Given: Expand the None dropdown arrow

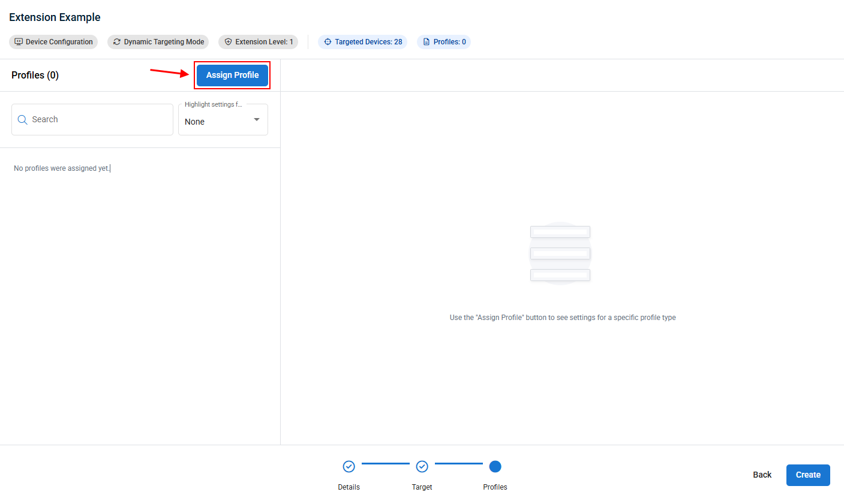Looking at the screenshot, I should point(257,120).
